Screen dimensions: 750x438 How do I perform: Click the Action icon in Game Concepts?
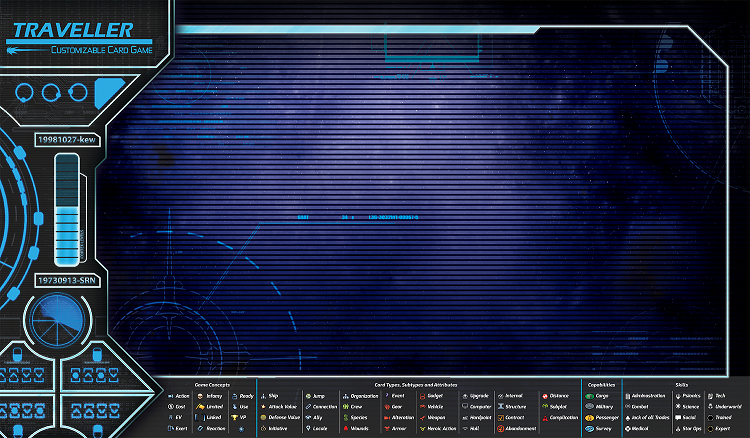point(170,396)
